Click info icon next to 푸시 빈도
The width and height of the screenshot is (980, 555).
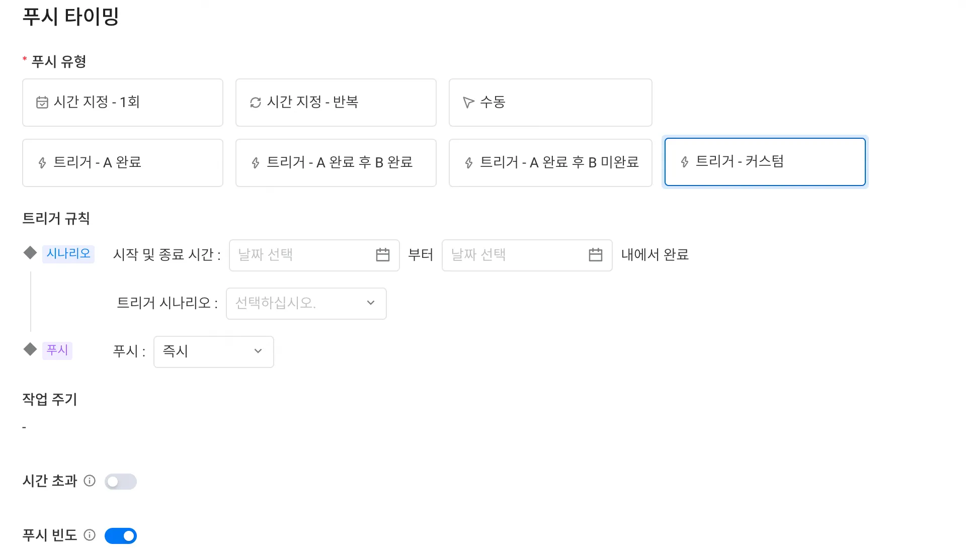[90, 535]
